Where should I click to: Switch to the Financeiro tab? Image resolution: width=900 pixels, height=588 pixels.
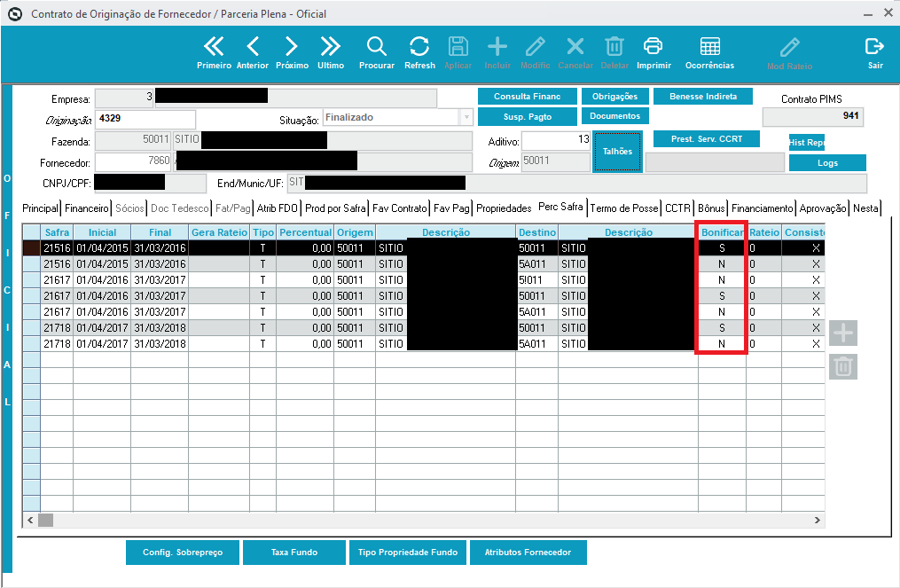(86, 208)
